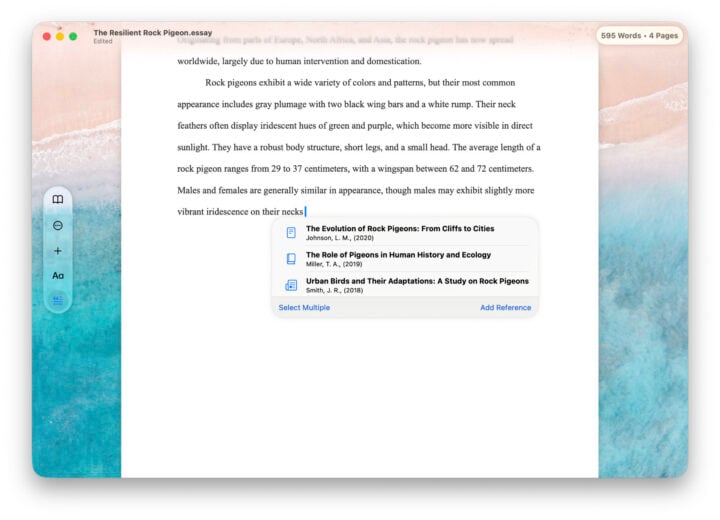Click author line Smith, J. R., (2018)
Viewport: 720px width, 520px height.
[x=335, y=290]
